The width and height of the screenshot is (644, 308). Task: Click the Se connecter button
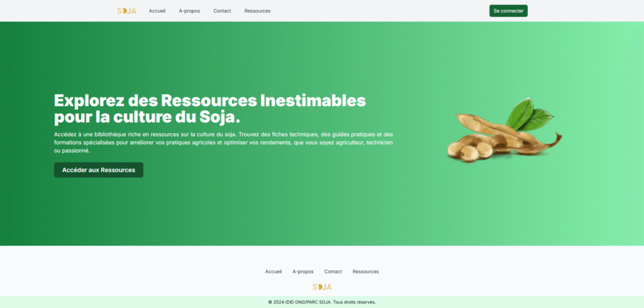[x=508, y=11]
